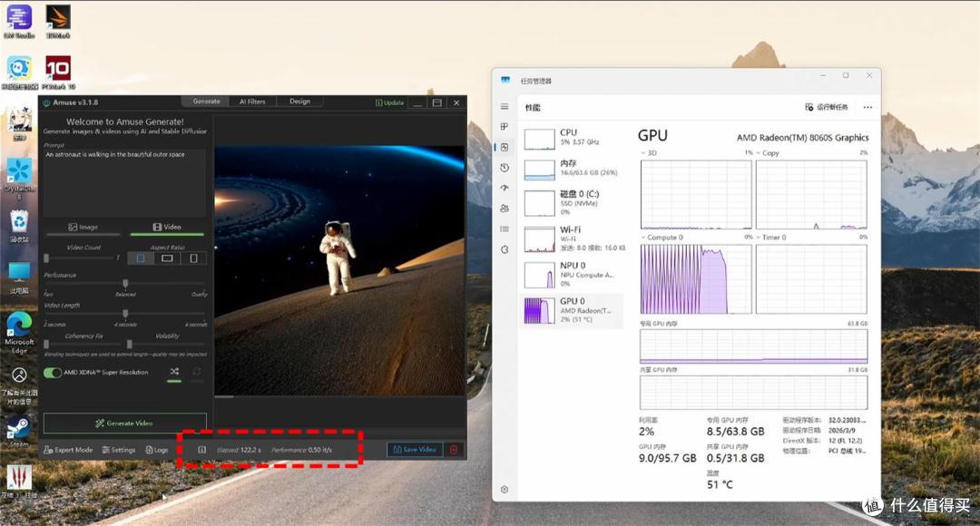Click the Video Length slider handle
Screen dimensions: 980x526
pos(125,314)
